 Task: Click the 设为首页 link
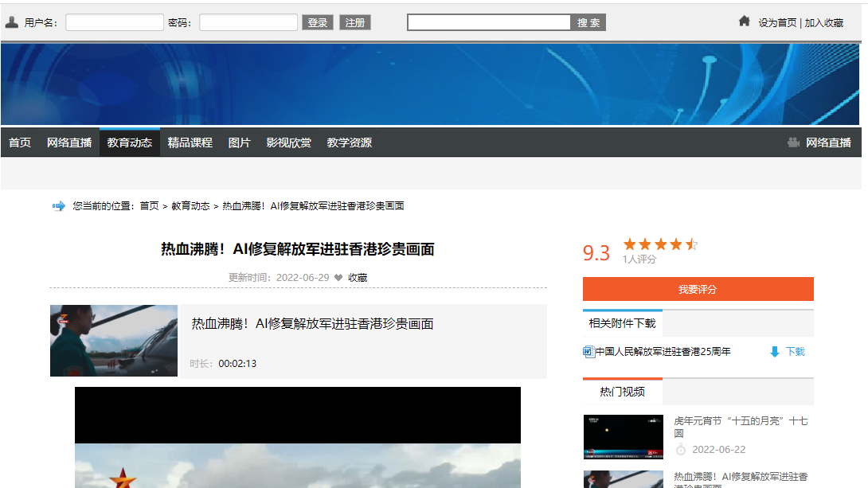point(777,22)
